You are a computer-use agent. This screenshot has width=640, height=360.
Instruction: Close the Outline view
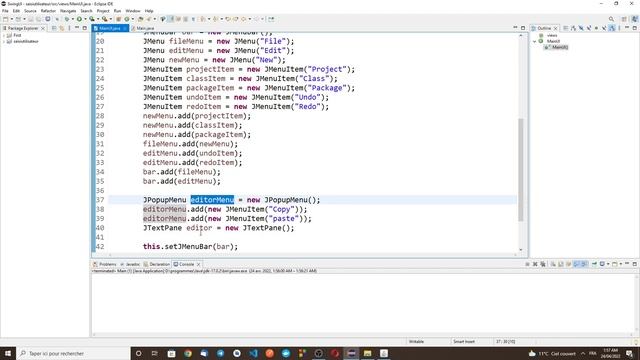[x=555, y=28]
